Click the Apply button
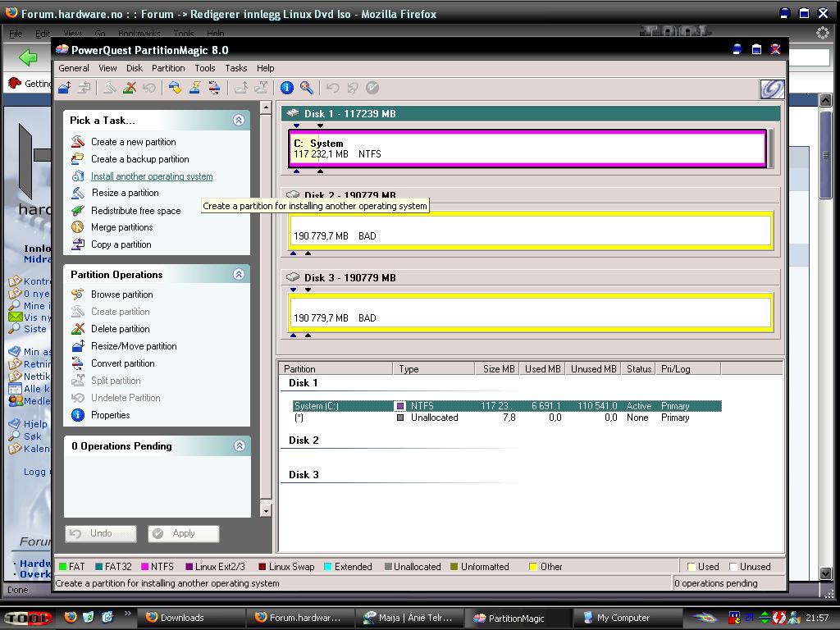The image size is (840, 630). (184, 533)
